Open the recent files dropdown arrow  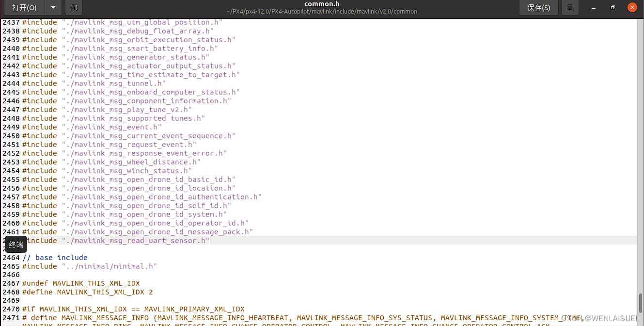click(53, 8)
